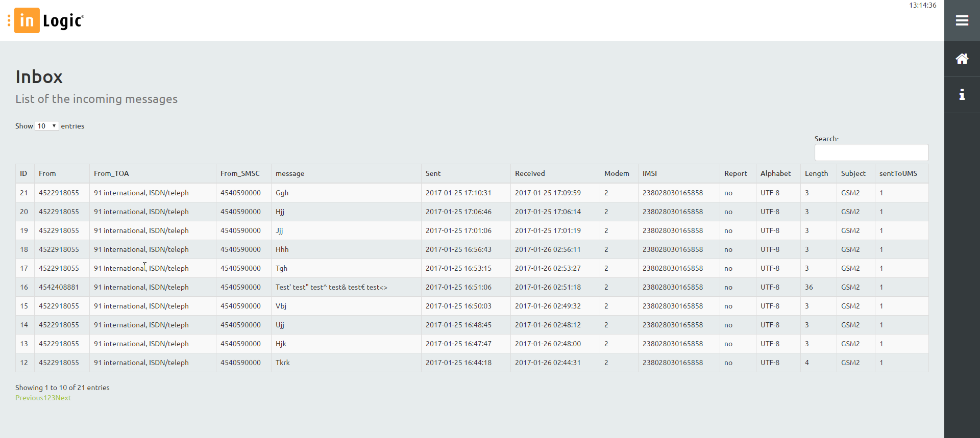Sort by the sentToUMS column header
The height and width of the screenshot is (438, 980).
click(x=898, y=174)
